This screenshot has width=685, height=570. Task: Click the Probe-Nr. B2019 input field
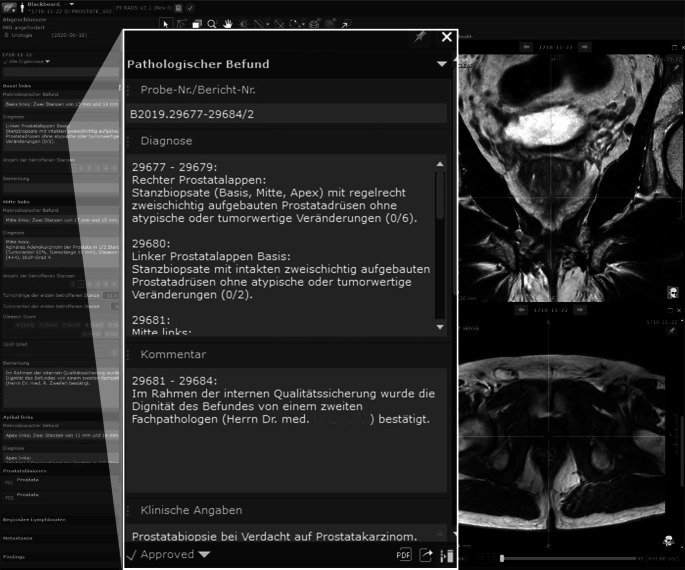[286, 115]
